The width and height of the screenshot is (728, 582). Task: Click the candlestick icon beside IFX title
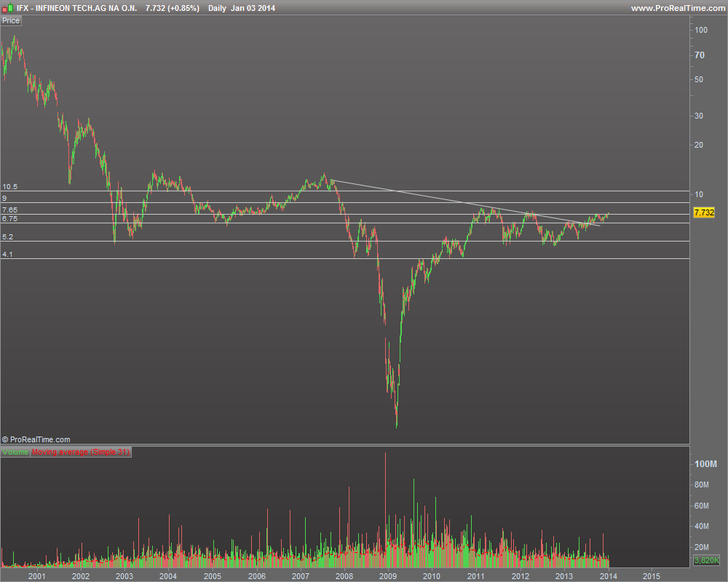click(x=7, y=8)
